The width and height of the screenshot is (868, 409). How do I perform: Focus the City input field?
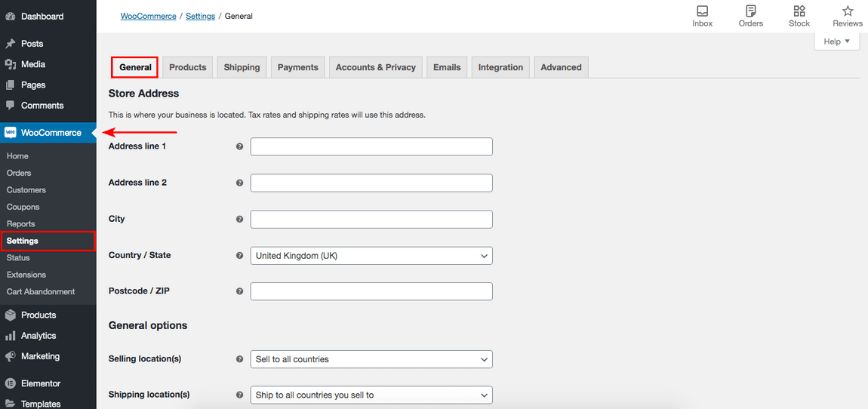[x=371, y=219]
